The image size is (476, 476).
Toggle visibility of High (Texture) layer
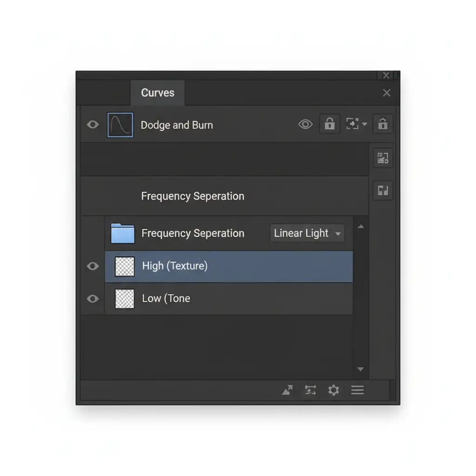tap(93, 266)
